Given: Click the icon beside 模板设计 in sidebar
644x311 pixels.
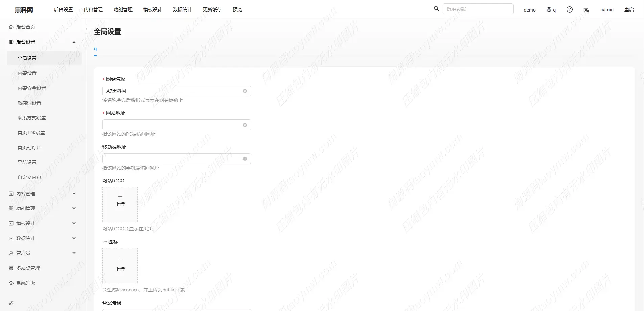Looking at the screenshot, I should 11,223.
